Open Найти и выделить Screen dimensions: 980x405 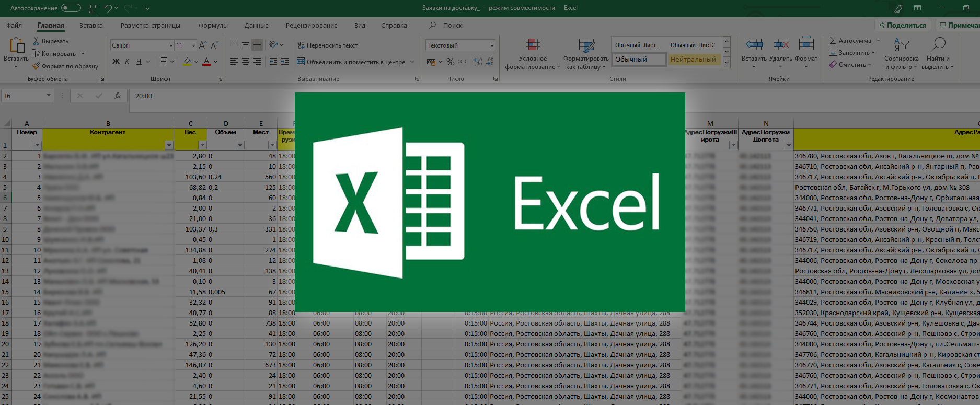938,54
